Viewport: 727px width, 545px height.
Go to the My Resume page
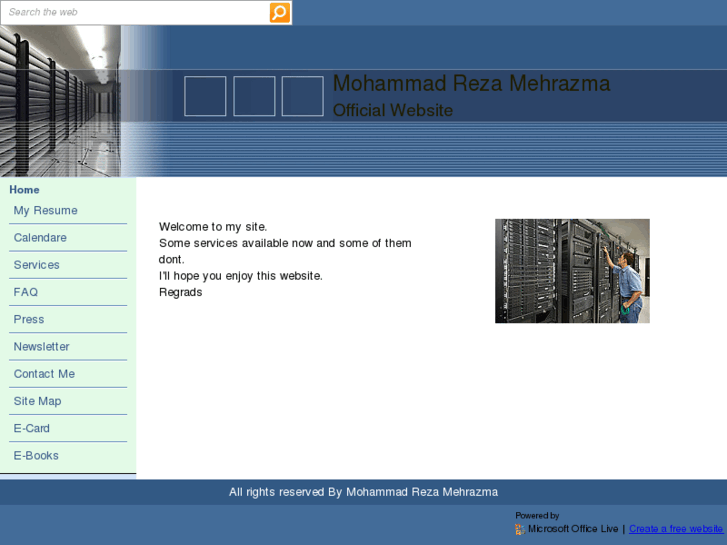45,211
